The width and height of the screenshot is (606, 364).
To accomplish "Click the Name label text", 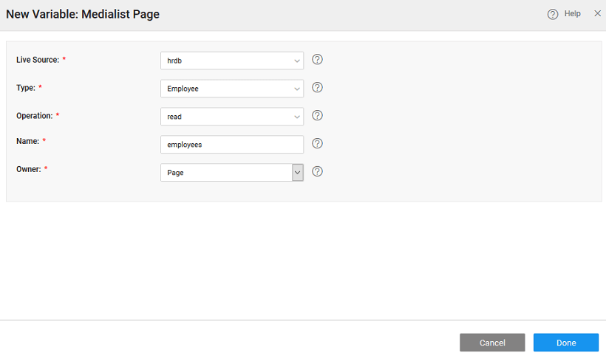I will 27,141.
